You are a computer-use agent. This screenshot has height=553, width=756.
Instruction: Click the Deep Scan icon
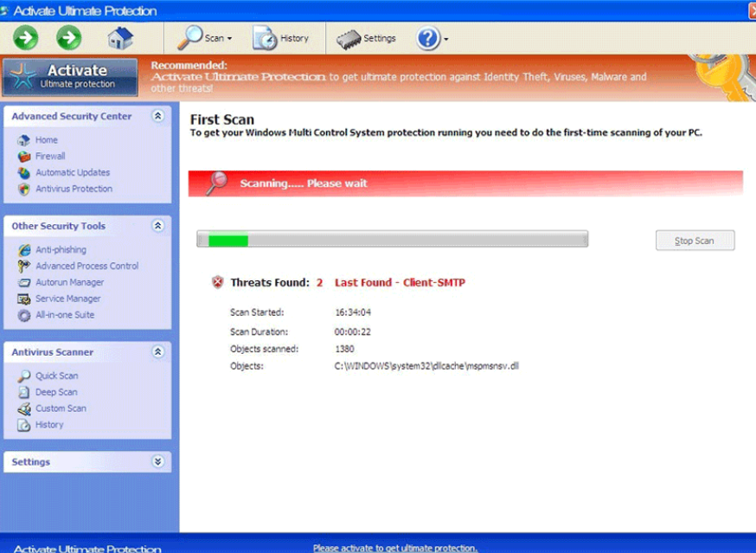[23, 392]
